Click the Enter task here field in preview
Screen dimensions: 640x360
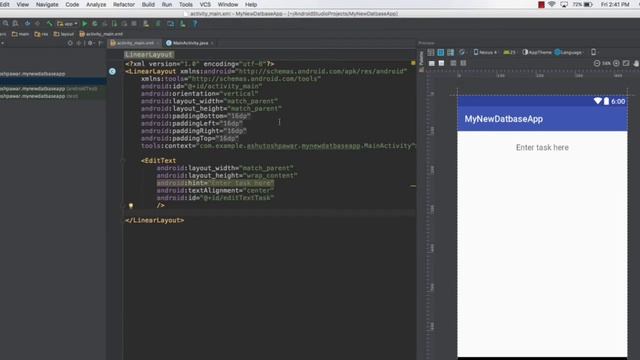click(542, 147)
